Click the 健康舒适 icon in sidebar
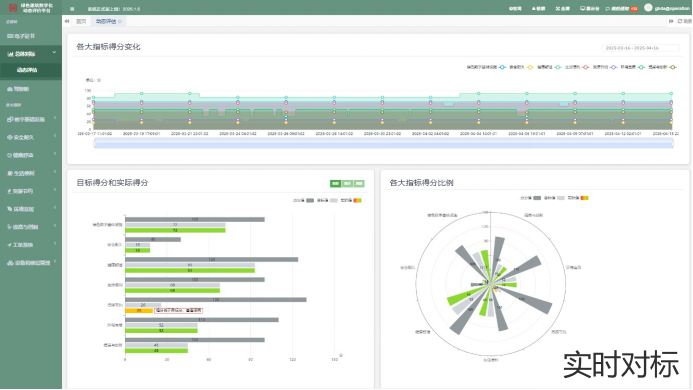 (10, 155)
